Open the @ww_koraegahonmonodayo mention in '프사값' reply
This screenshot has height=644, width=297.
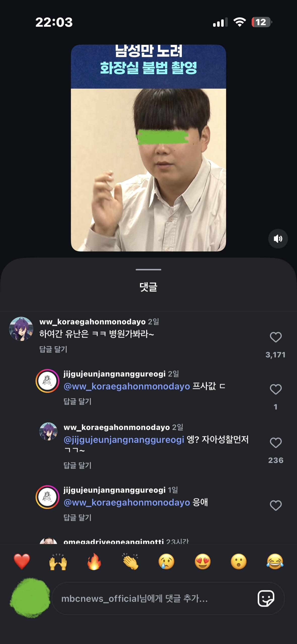[x=127, y=386]
